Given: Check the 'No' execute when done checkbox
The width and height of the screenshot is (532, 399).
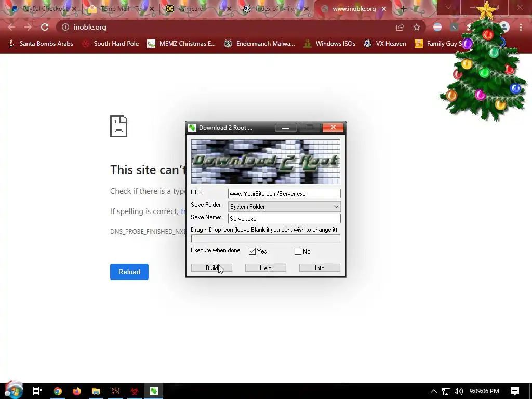Looking at the screenshot, I should [x=298, y=251].
